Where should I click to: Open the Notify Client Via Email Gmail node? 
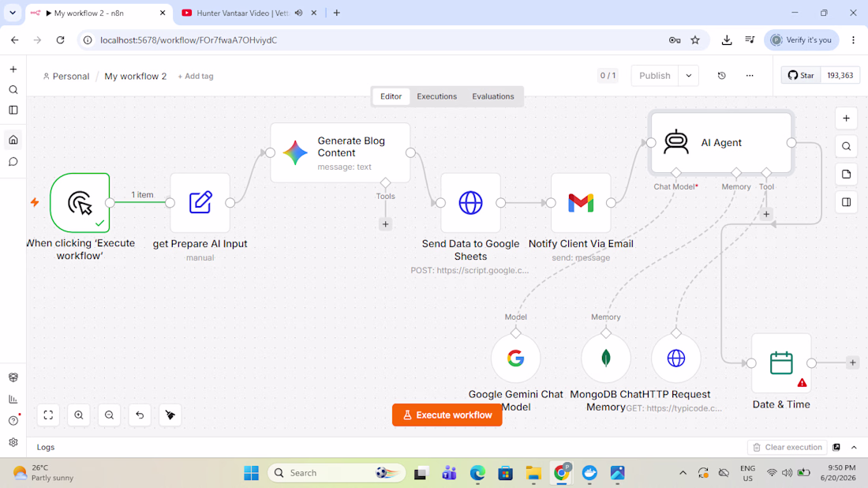point(581,203)
